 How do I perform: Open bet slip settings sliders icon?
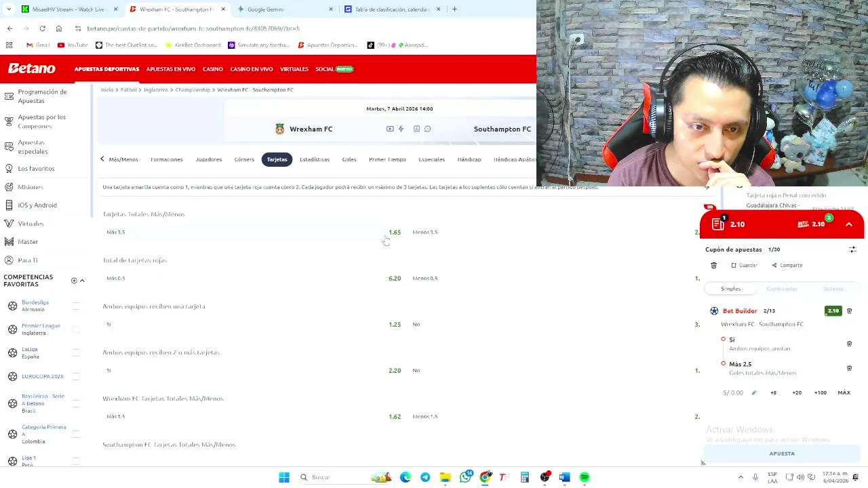[x=852, y=249]
